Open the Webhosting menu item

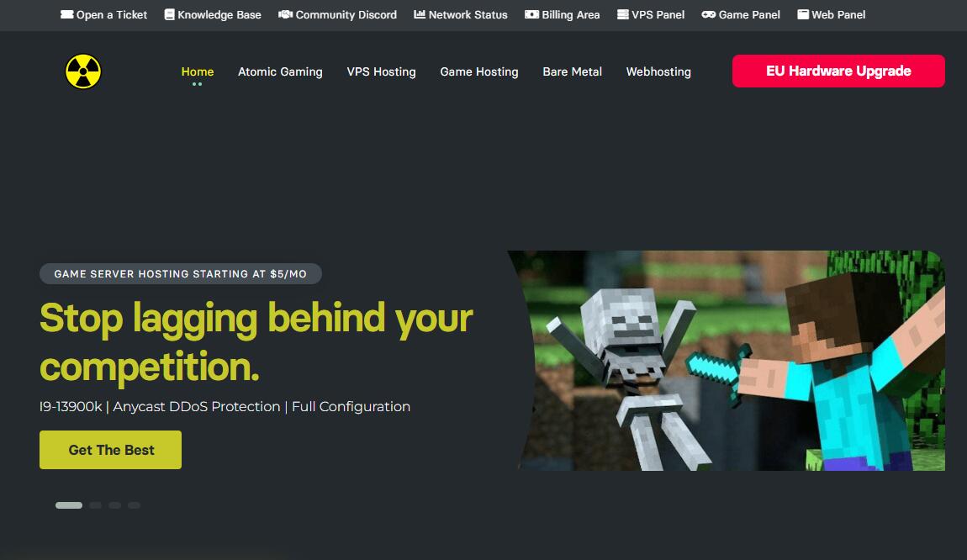[x=658, y=71]
